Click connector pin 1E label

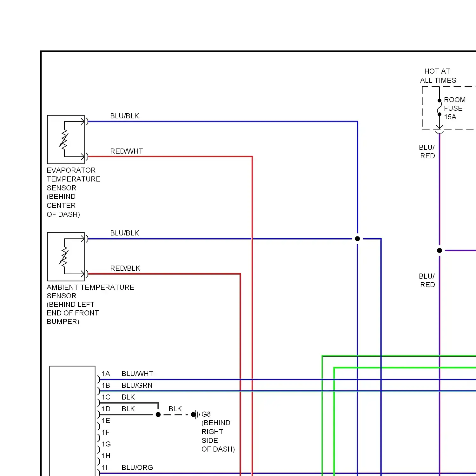[106, 420]
